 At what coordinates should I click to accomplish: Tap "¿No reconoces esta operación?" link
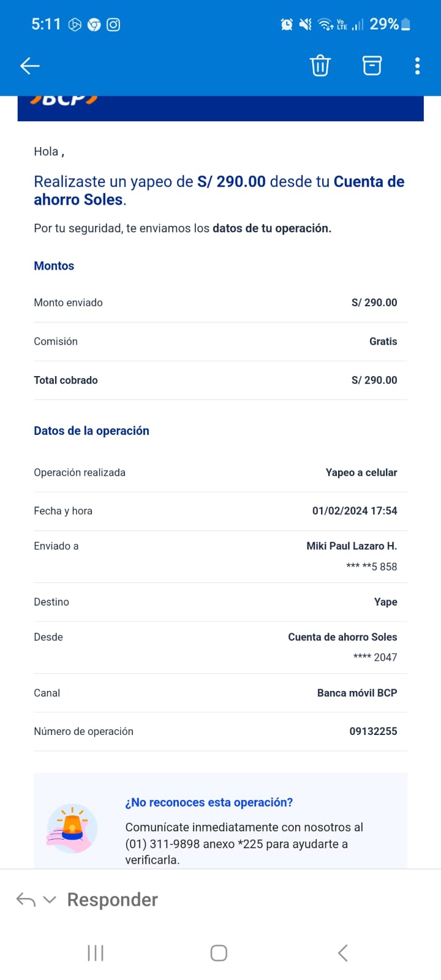click(209, 802)
